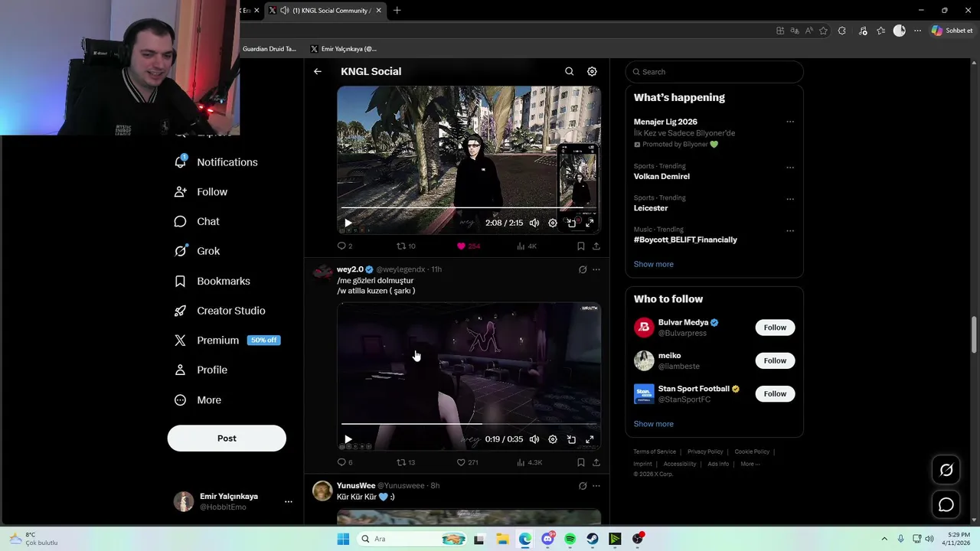Open YunusWee profile avatar
980x551 pixels.
(x=322, y=491)
